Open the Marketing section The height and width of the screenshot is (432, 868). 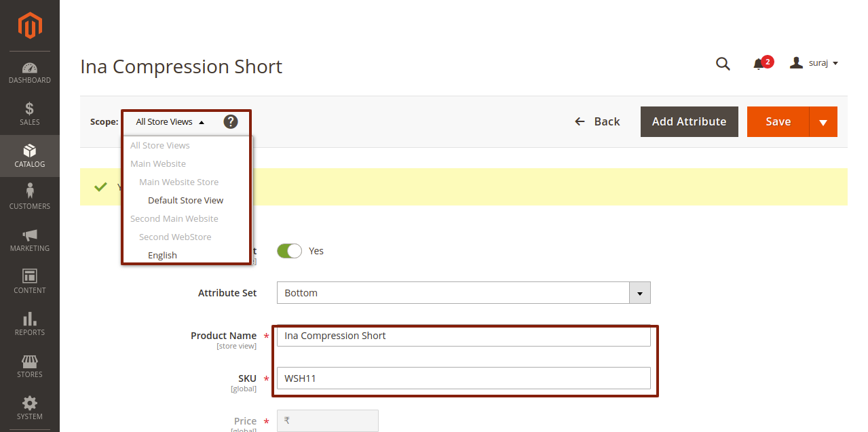pos(29,239)
